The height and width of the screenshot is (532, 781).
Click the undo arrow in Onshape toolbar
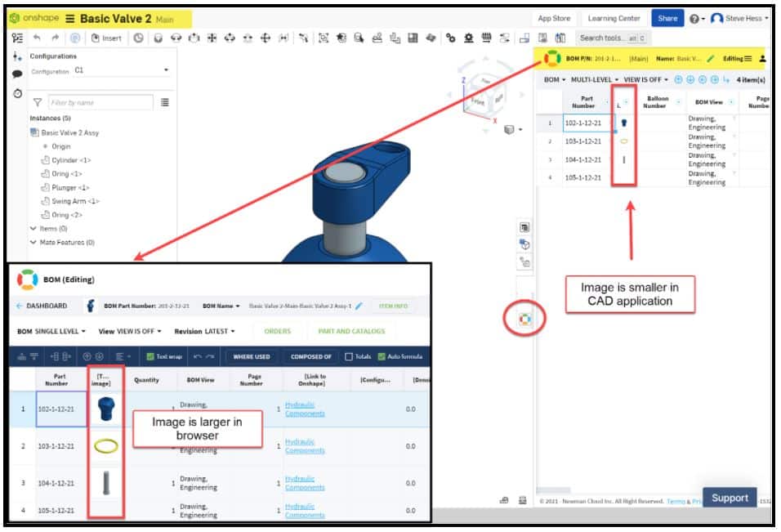(37, 38)
